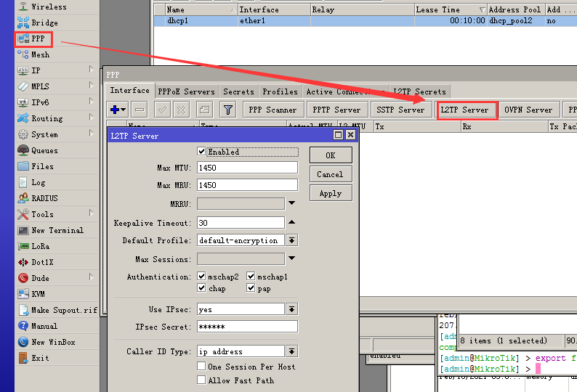Click the Apply button
The image size is (577, 392).
pyautogui.click(x=330, y=193)
